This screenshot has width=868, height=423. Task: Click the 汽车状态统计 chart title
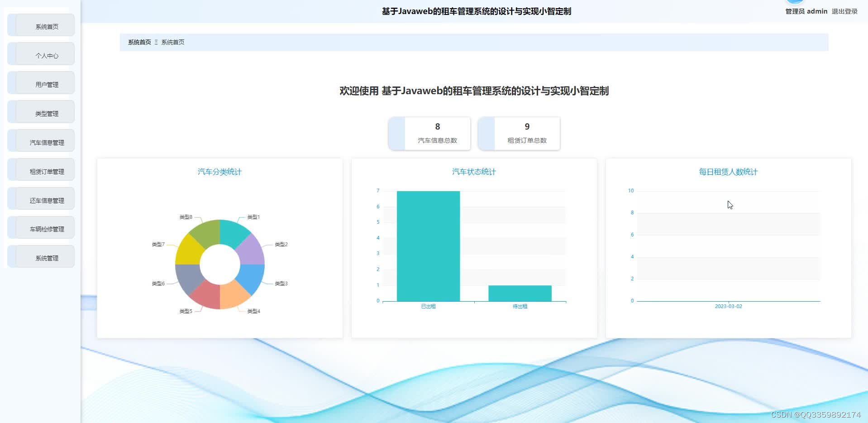pos(474,172)
